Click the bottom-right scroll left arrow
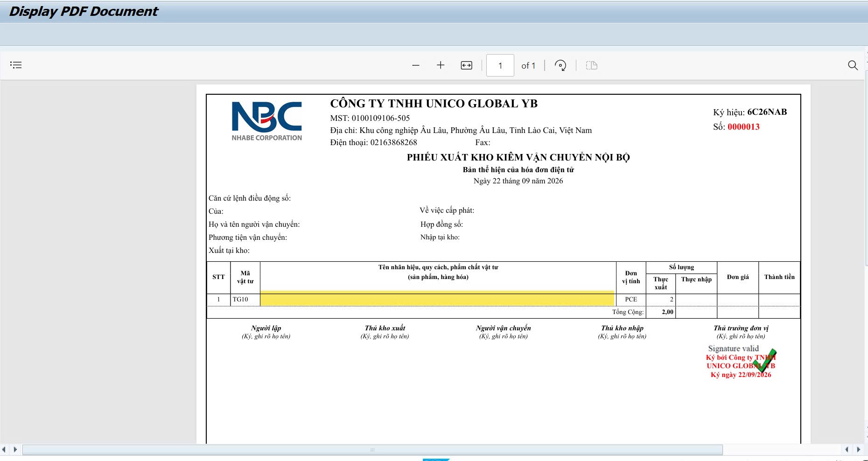Screen dimensions: 868x461 [847, 450]
